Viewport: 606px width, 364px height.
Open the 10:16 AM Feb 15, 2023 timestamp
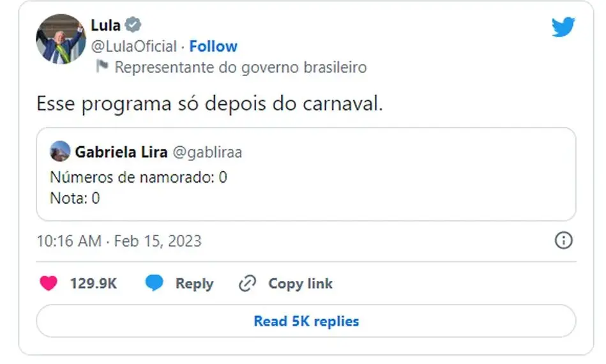[119, 241]
